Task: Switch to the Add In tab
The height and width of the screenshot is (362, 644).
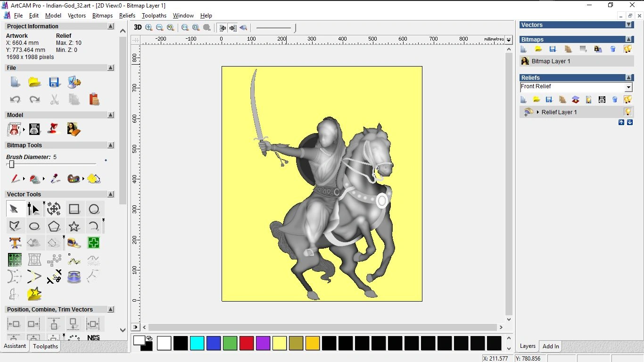Action: click(550, 346)
